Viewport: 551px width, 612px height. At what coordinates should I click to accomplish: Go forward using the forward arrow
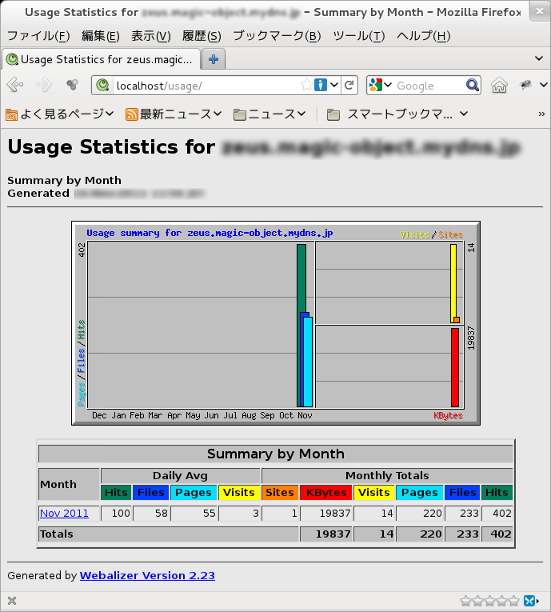coord(44,85)
